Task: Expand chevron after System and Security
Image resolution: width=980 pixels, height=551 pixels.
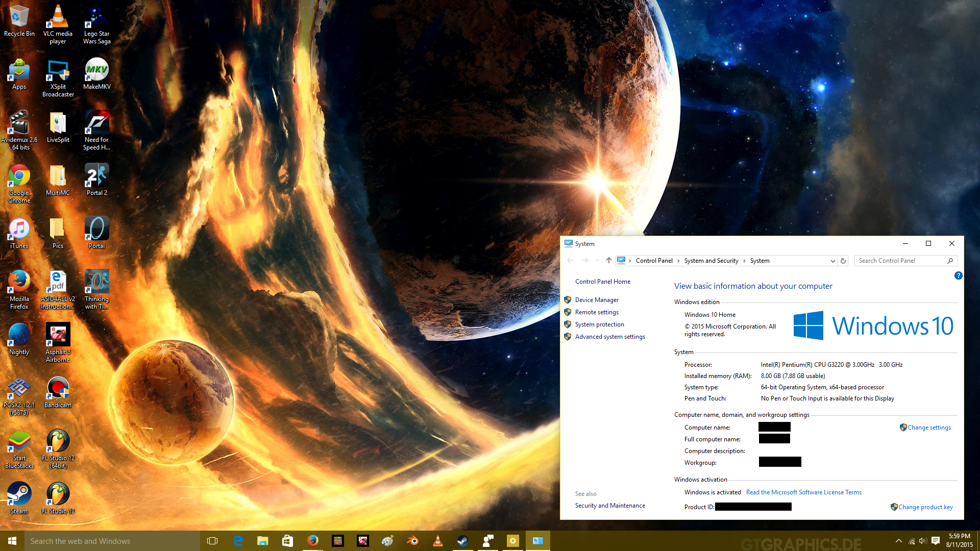Action: point(744,261)
